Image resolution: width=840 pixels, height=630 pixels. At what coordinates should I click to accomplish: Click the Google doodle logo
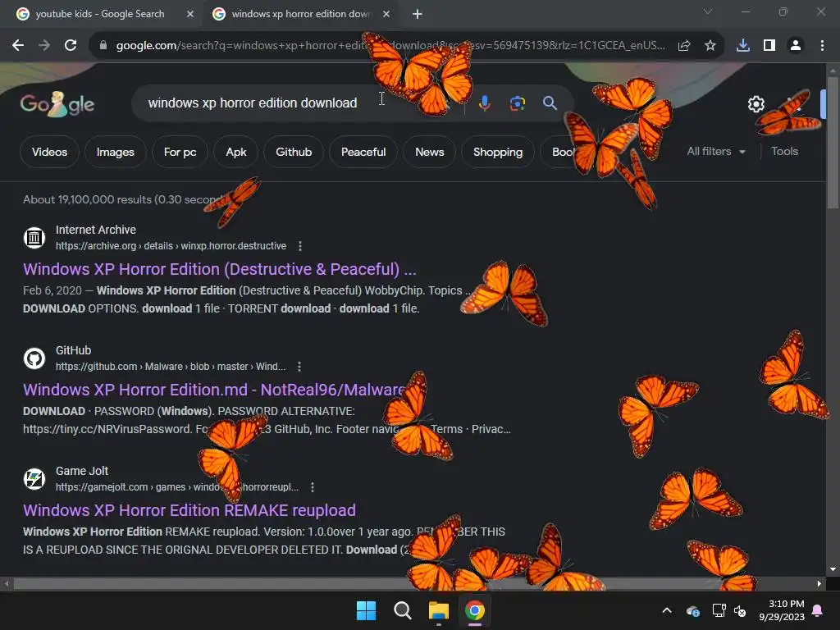57,104
